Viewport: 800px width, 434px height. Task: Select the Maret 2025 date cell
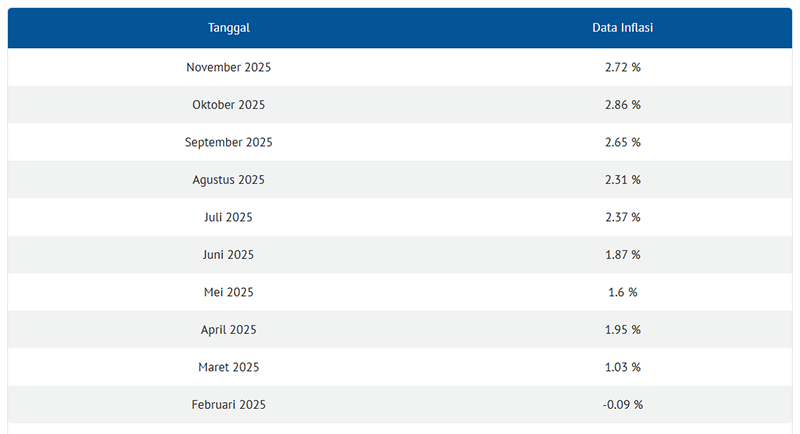point(229,367)
